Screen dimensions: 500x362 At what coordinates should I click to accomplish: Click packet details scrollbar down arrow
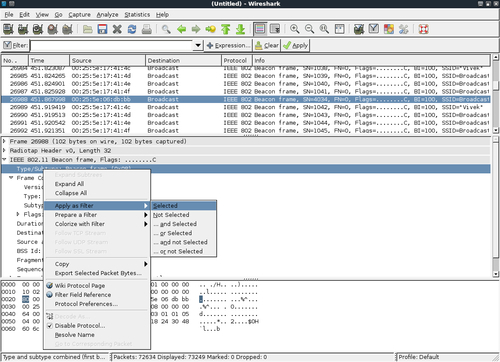(496, 274)
